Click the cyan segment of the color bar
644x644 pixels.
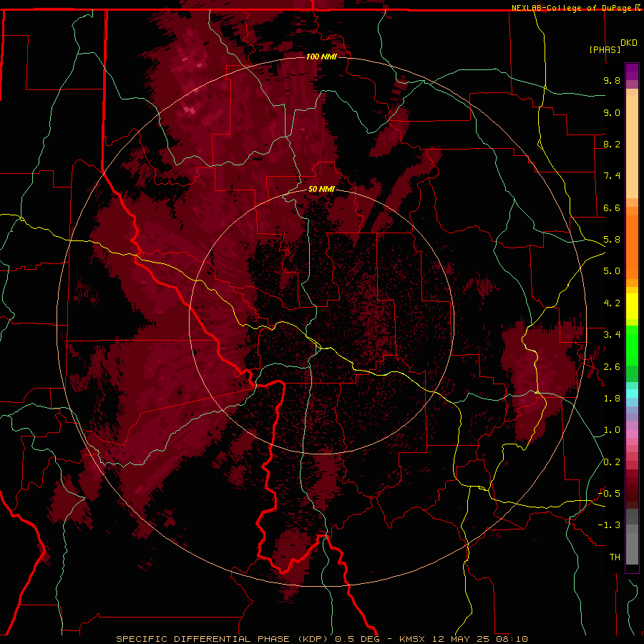pyautogui.click(x=632, y=394)
